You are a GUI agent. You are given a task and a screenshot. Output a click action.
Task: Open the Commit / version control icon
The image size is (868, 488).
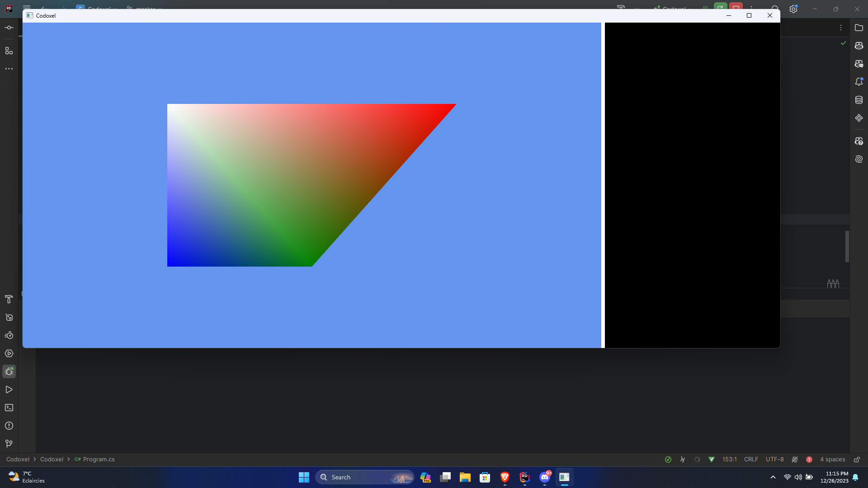coord(9,28)
